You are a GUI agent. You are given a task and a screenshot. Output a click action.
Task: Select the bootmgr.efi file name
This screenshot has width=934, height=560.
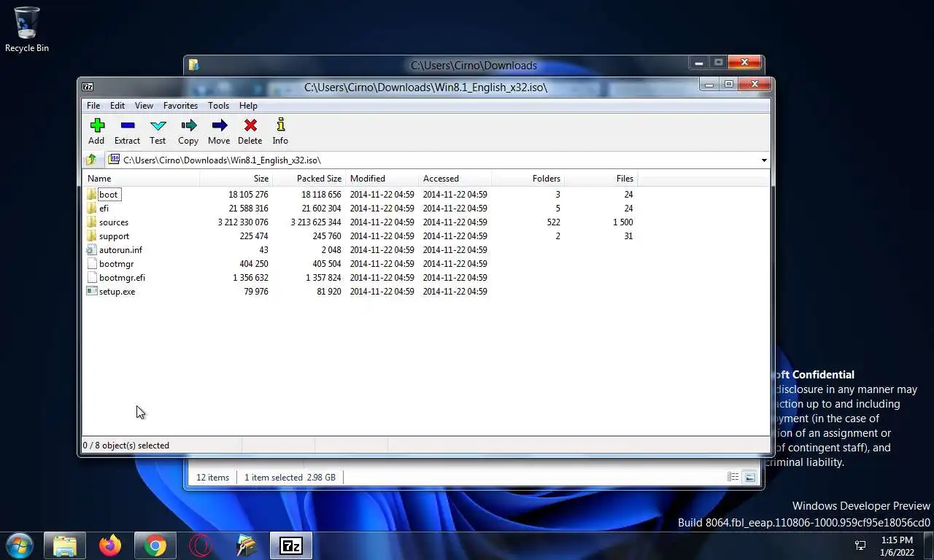tap(122, 278)
